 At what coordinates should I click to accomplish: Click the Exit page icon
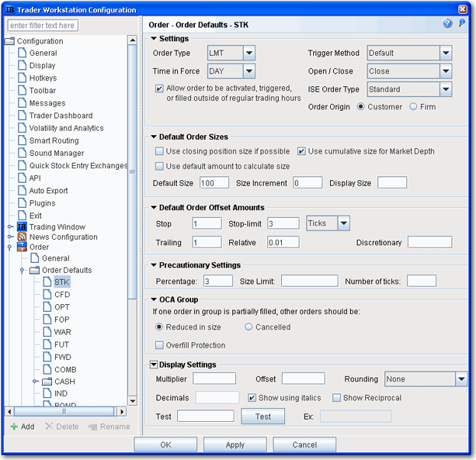(23, 216)
